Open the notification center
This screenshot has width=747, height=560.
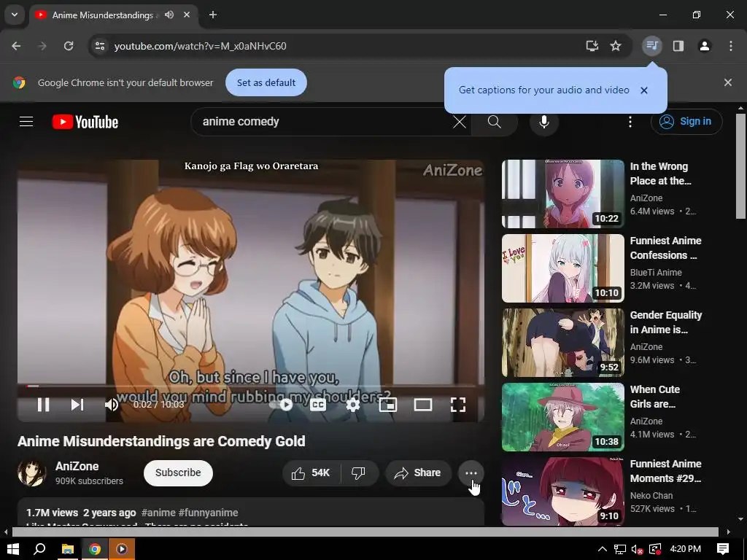click(723, 549)
